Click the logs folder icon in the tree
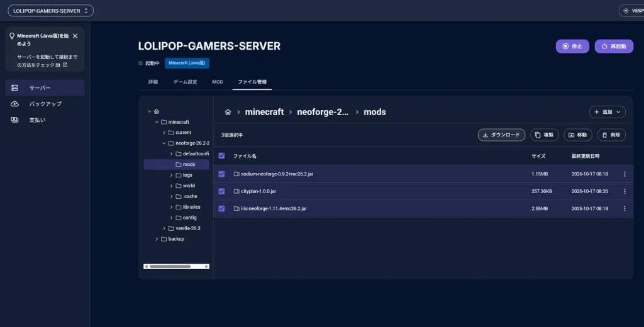The image size is (644, 327). pos(179,175)
